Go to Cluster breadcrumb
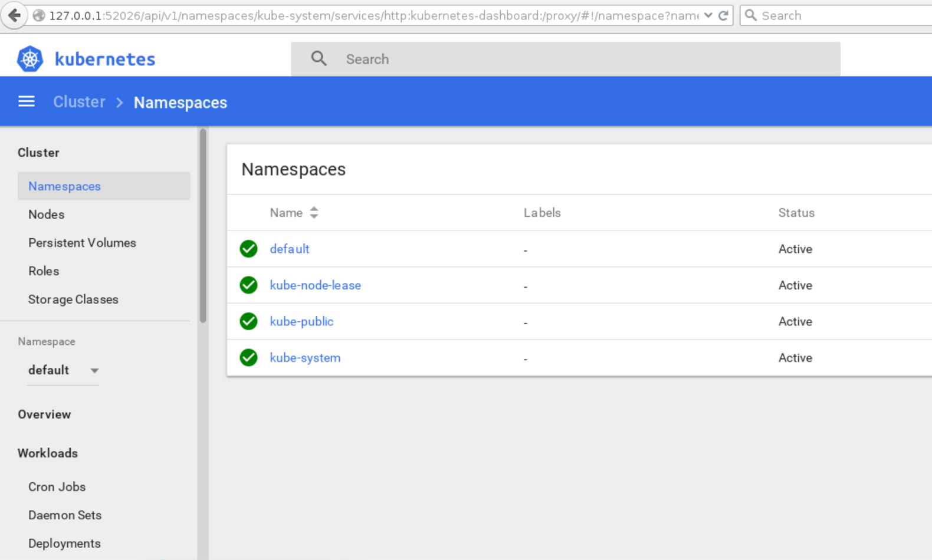The width and height of the screenshot is (932, 560). pyautogui.click(x=79, y=102)
